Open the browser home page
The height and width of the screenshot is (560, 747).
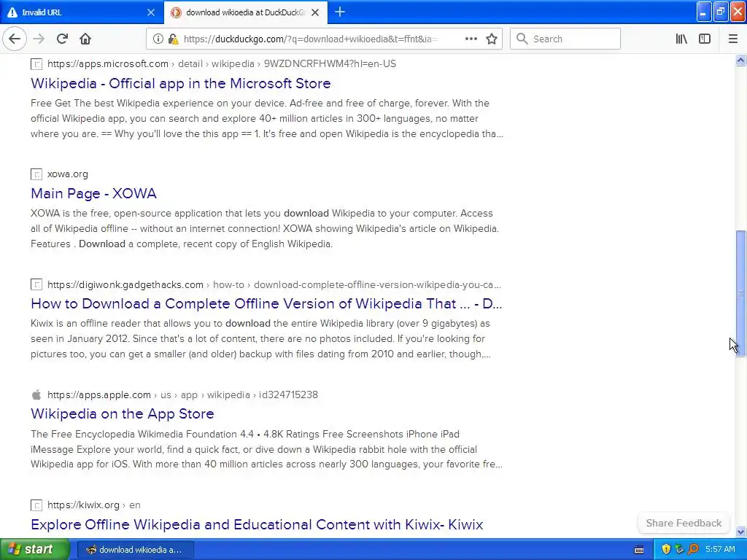coord(85,39)
